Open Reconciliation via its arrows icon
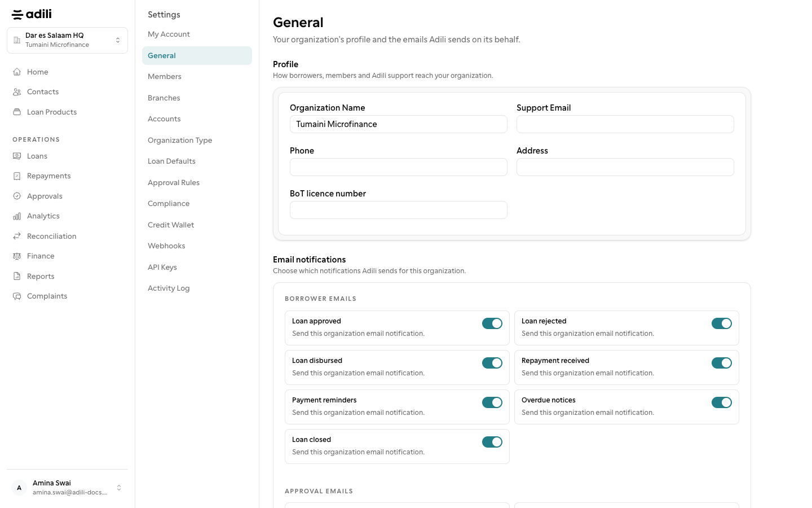 pos(17,236)
